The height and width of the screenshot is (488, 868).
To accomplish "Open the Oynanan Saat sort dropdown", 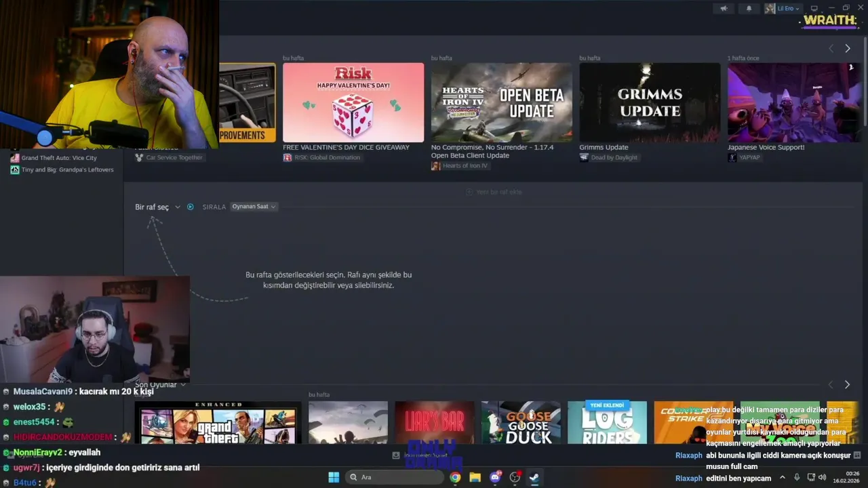I will click(254, 207).
